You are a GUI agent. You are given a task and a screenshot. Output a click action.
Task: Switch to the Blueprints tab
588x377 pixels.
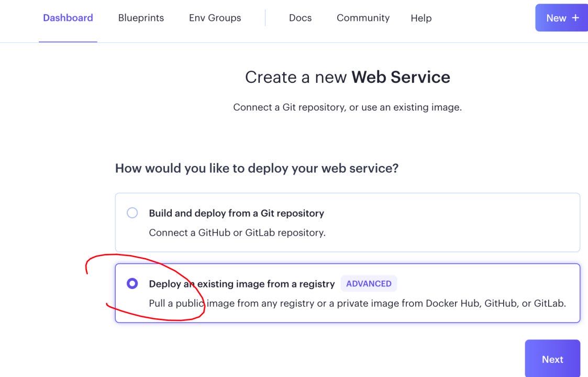click(141, 18)
